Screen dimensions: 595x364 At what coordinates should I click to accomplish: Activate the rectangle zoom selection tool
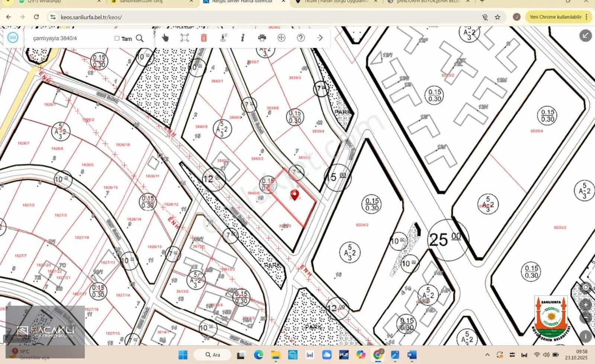(184, 38)
